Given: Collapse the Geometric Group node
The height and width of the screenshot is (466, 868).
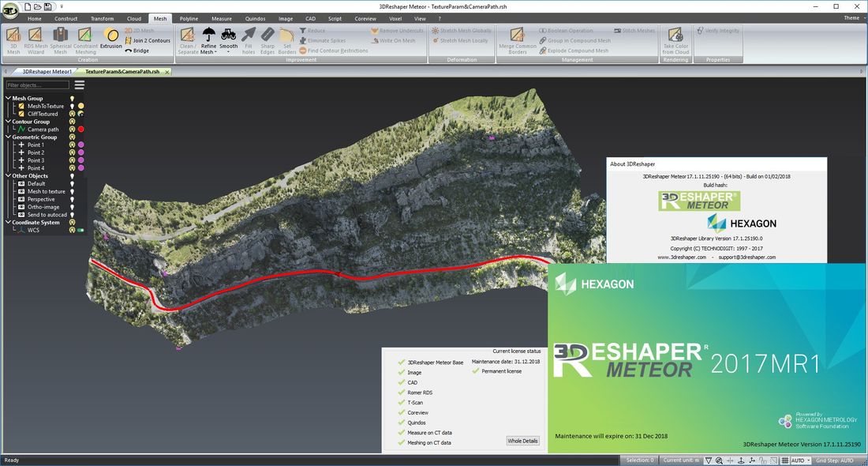Looking at the screenshot, I should point(9,137).
